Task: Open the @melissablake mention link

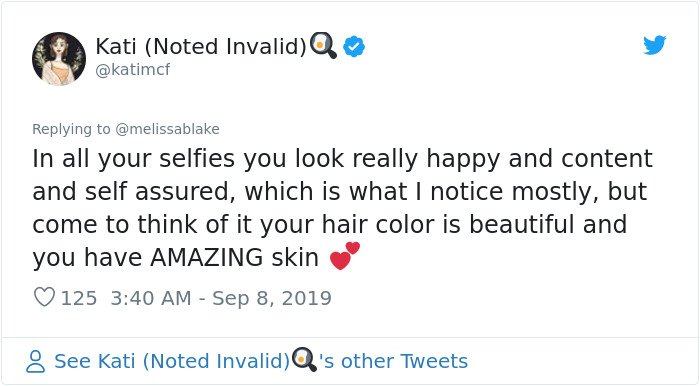Action: click(x=167, y=129)
